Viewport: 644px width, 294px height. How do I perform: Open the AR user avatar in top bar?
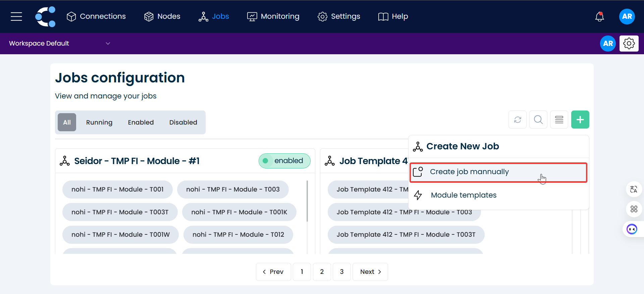[627, 16]
